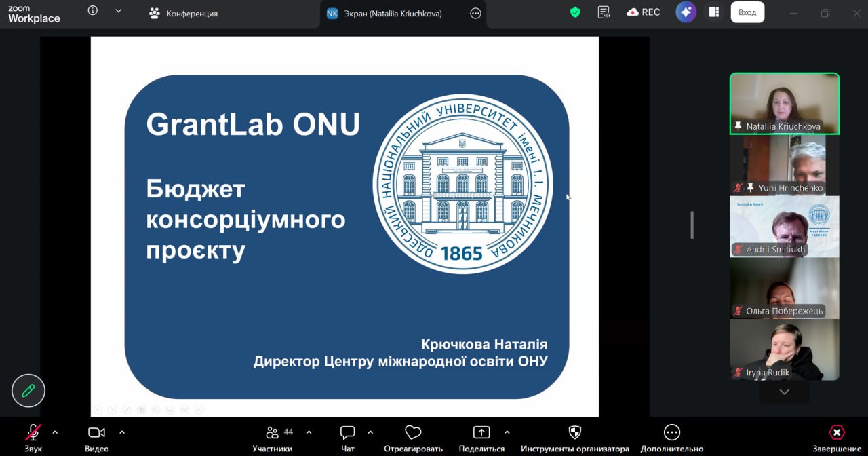Screen dimensions: 868x456
Task: Click the Завершение end meeting button
Action: click(x=837, y=438)
